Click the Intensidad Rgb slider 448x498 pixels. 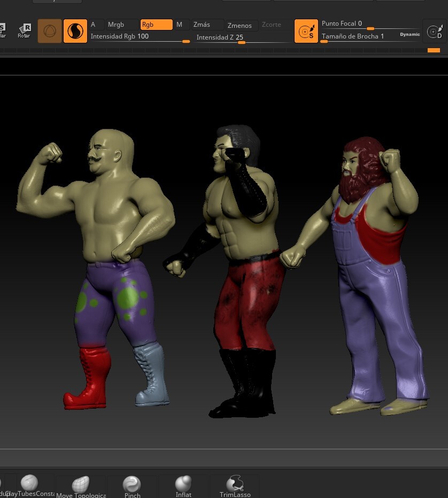(140, 37)
